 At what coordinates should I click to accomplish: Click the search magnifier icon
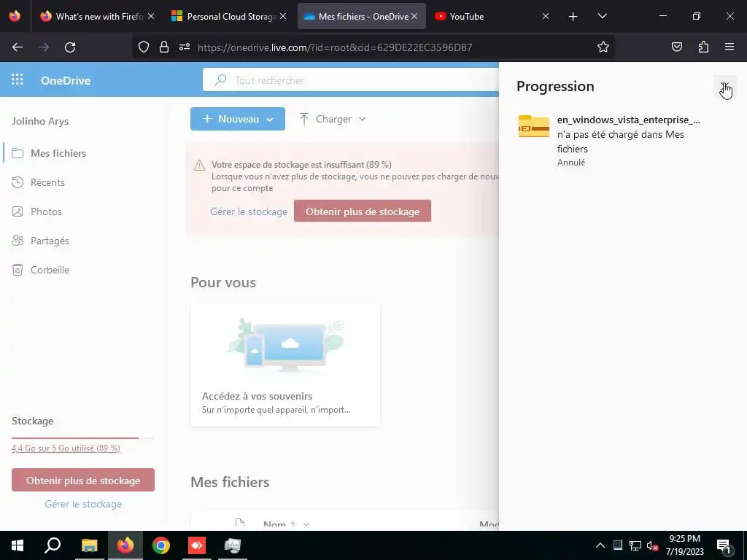[220, 80]
